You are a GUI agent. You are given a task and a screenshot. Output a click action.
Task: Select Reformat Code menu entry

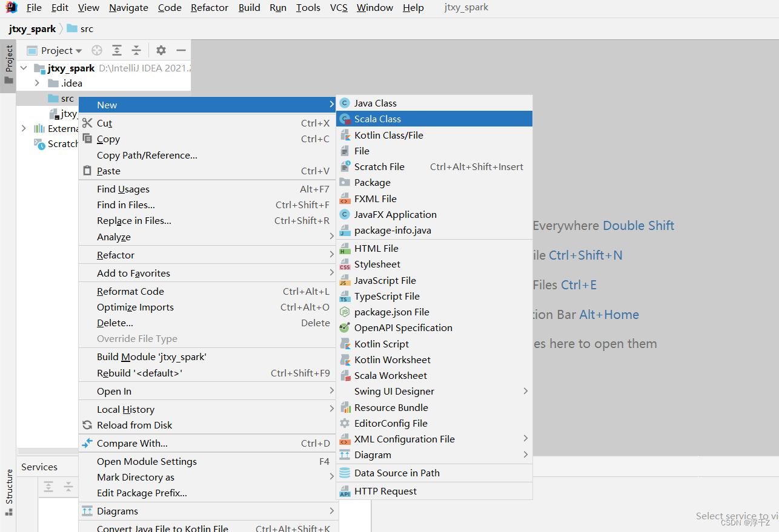click(208, 291)
